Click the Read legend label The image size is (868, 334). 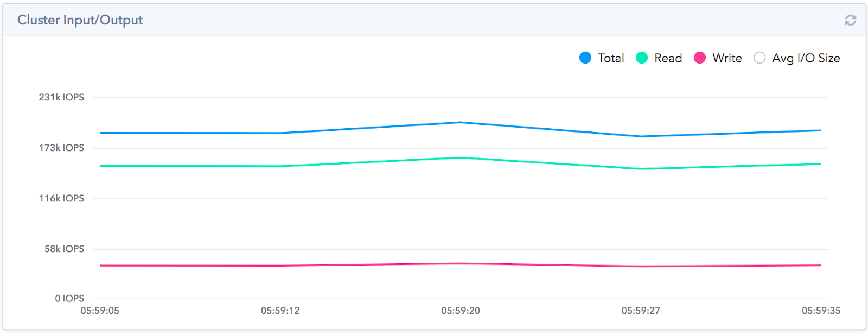tap(668, 58)
